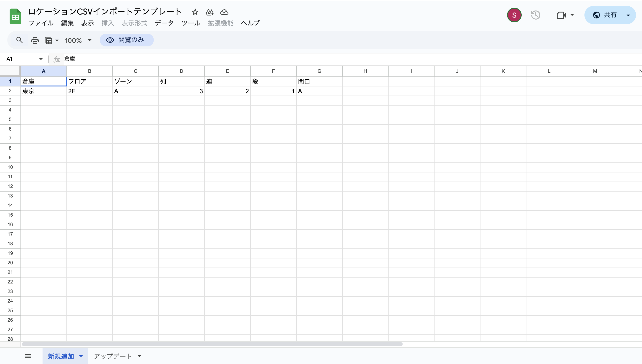Click the print icon

point(35,40)
